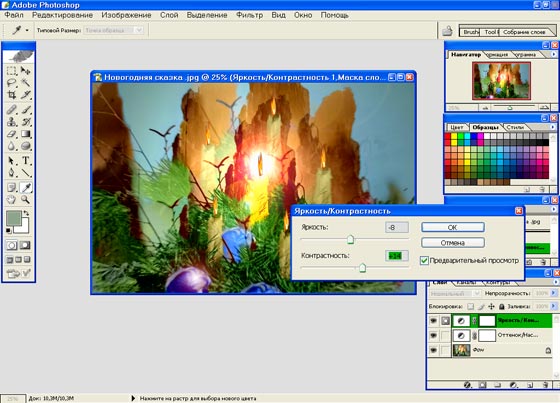Click the Контрастность value input field
The image size is (560, 403).
pos(397,256)
